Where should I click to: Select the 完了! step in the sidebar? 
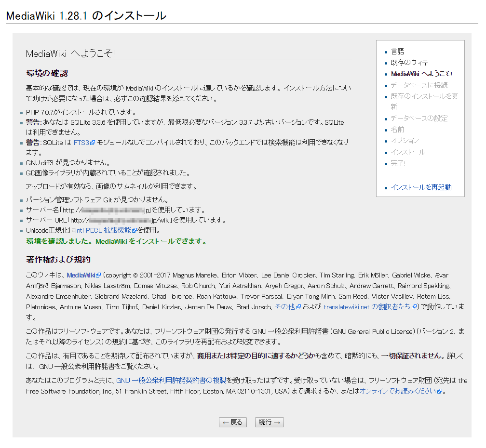tap(398, 163)
